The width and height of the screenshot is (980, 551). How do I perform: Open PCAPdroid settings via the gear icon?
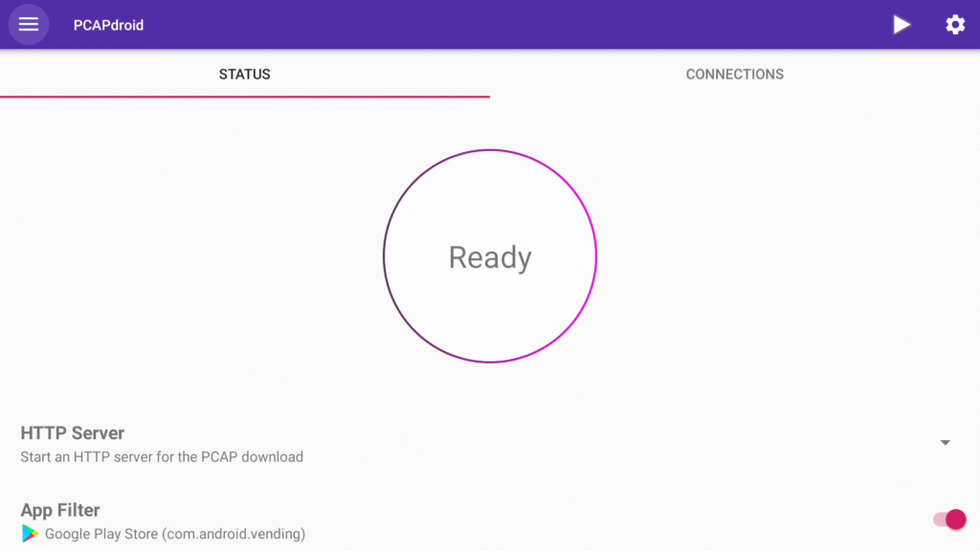(954, 24)
